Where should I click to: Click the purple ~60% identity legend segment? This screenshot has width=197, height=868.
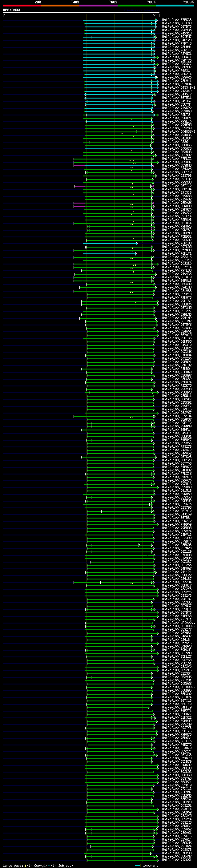99,6
